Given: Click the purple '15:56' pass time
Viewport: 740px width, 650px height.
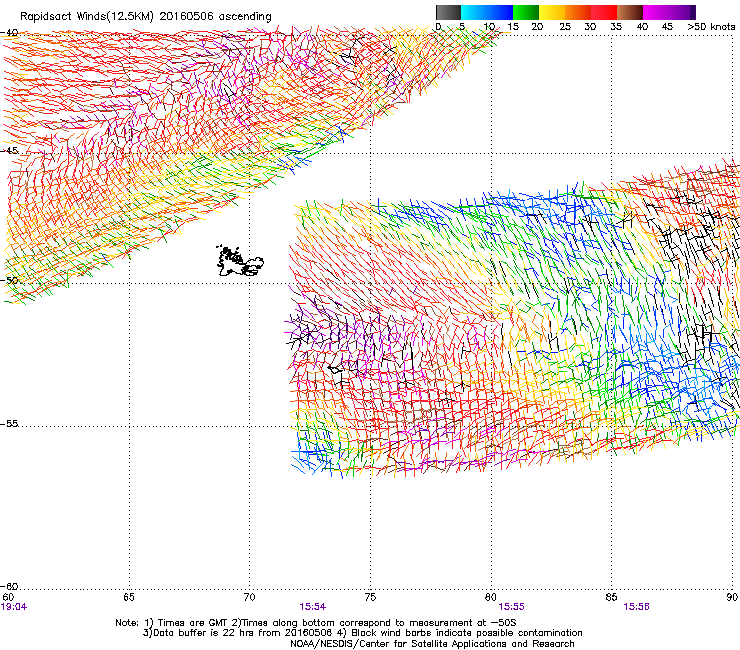Looking at the screenshot, I should (x=636, y=607).
